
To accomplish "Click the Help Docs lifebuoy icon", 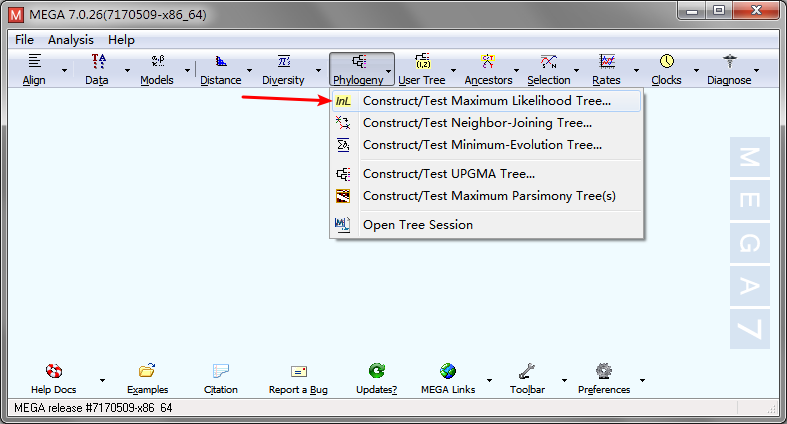I will (54, 371).
